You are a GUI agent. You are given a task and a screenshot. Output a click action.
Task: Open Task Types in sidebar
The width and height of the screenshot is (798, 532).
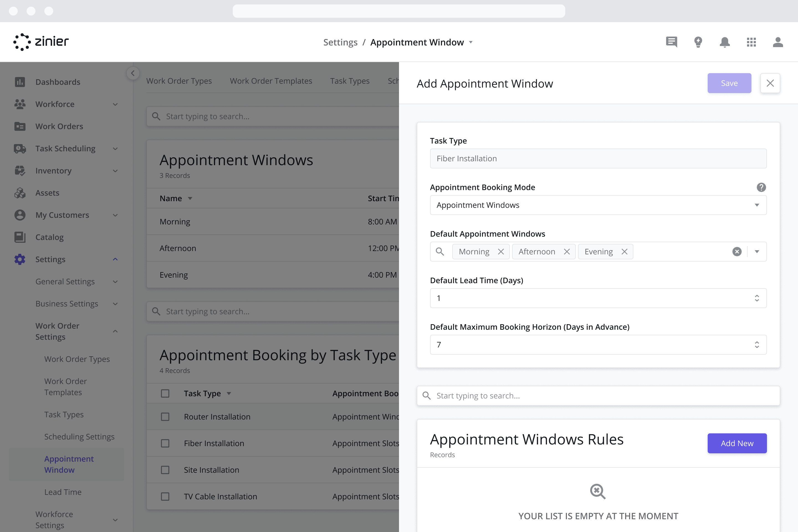[64, 415]
